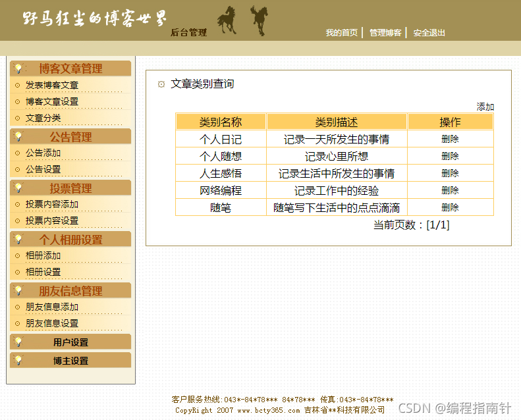Click the www.bcty365.com footer text

tap(269, 410)
